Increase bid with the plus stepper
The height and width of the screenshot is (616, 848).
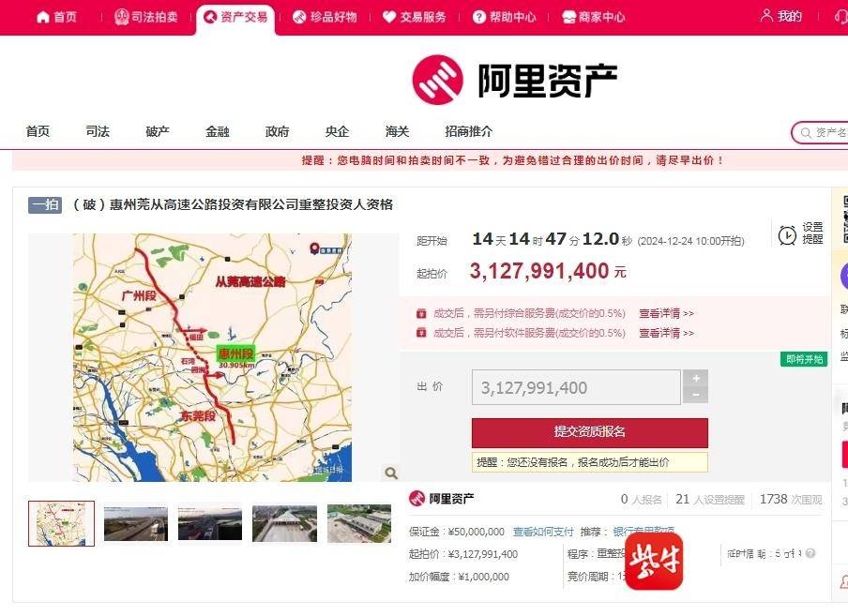(695, 378)
